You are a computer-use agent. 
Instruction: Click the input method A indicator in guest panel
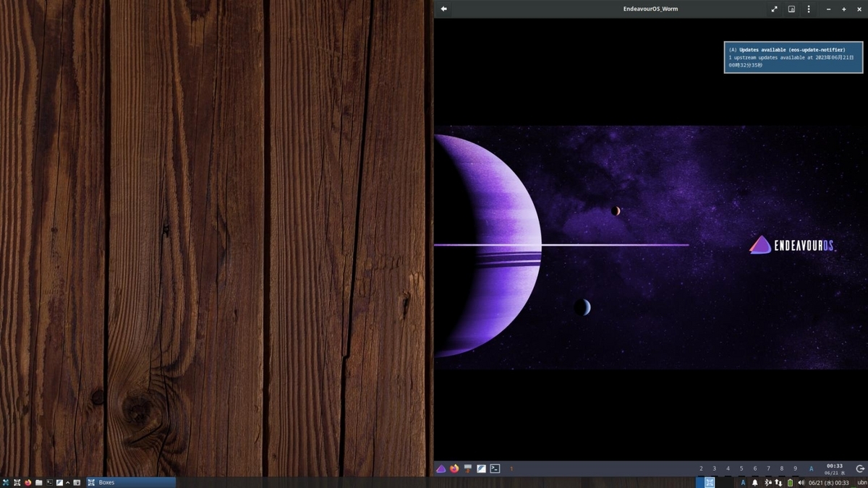pos(811,468)
